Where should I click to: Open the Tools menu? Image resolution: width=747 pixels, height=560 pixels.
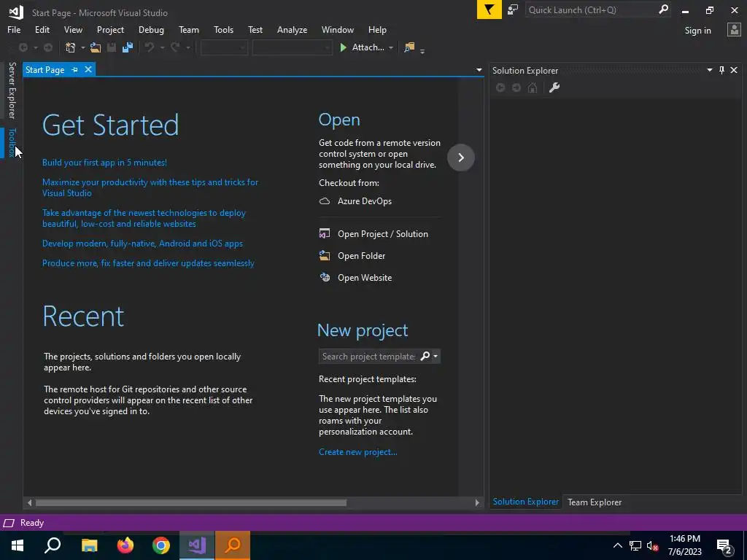click(x=223, y=29)
